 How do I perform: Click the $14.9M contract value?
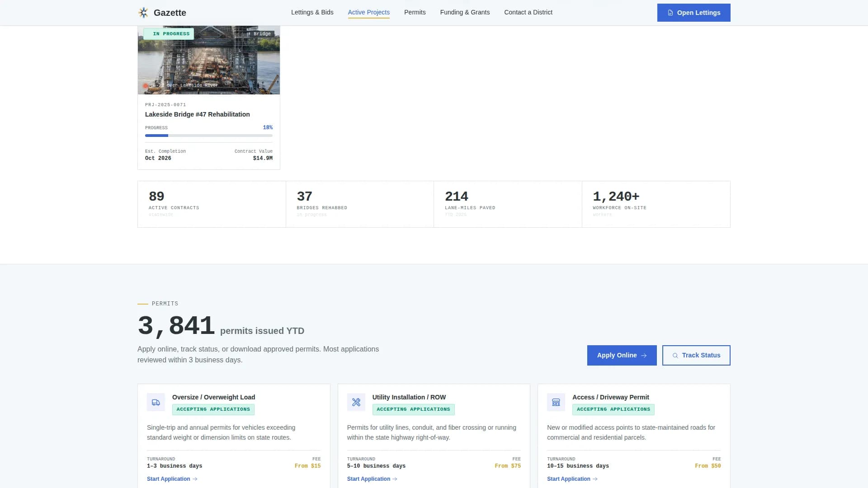tap(263, 158)
